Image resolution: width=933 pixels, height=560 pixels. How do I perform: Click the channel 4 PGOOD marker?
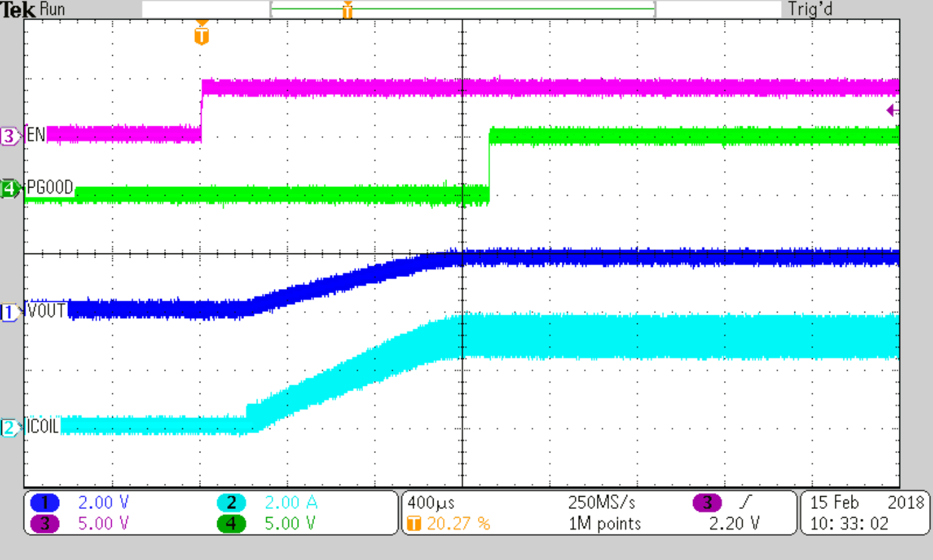click(x=9, y=188)
